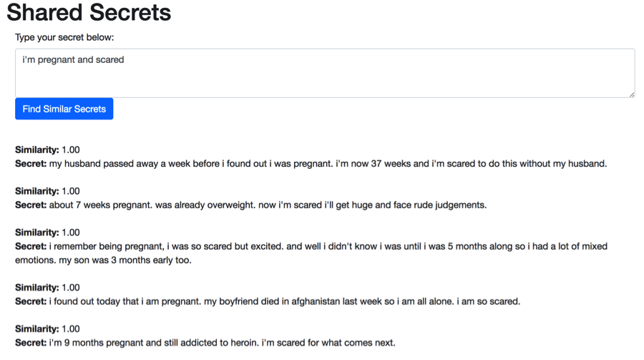644x360 pixels.
Task: Click the second result's Similarity label
Action: [37, 191]
